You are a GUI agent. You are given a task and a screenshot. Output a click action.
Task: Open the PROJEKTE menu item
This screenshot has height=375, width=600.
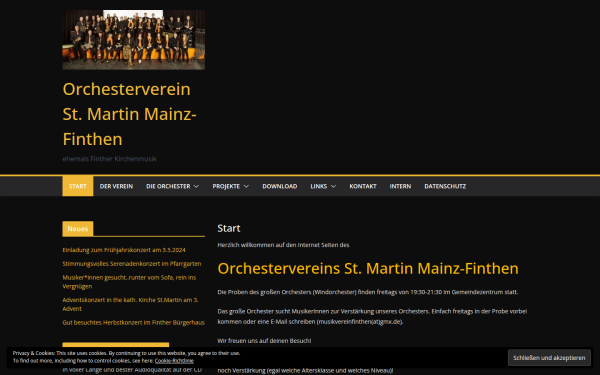[226, 186]
